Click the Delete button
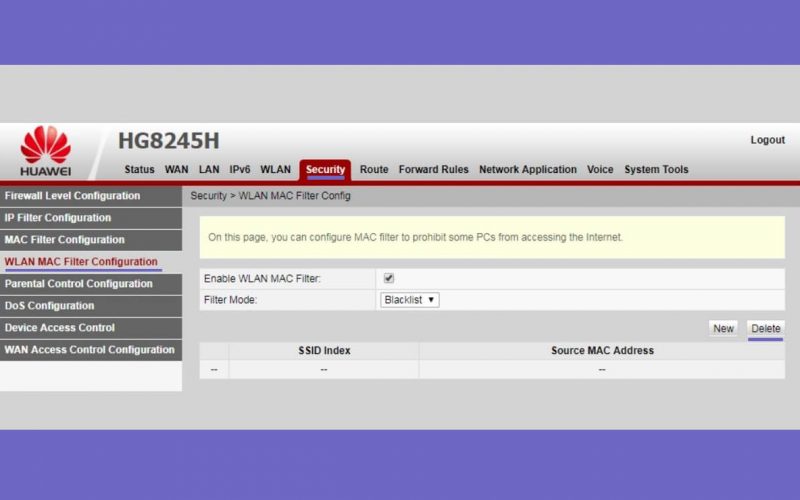 point(765,329)
